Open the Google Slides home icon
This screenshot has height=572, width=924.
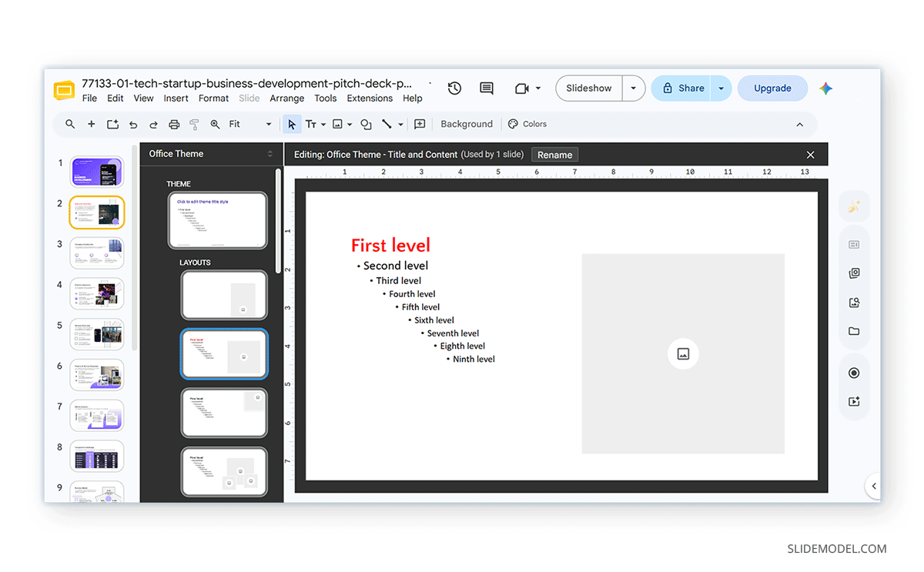(x=64, y=90)
